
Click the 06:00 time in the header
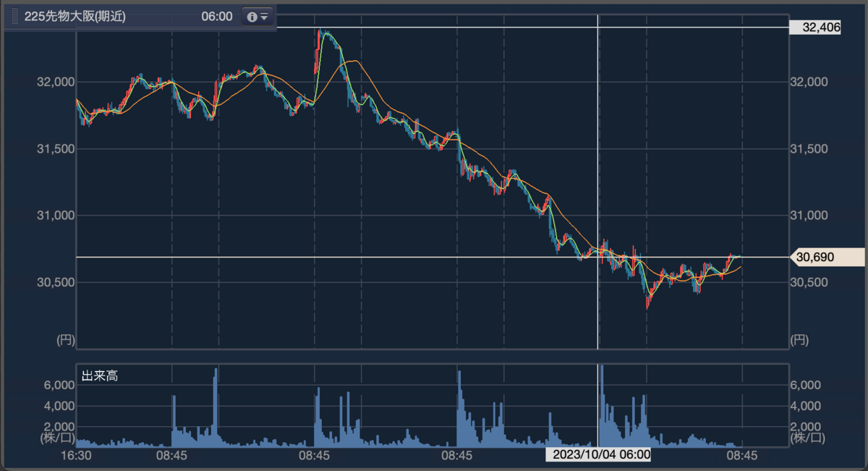coord(217,17)
